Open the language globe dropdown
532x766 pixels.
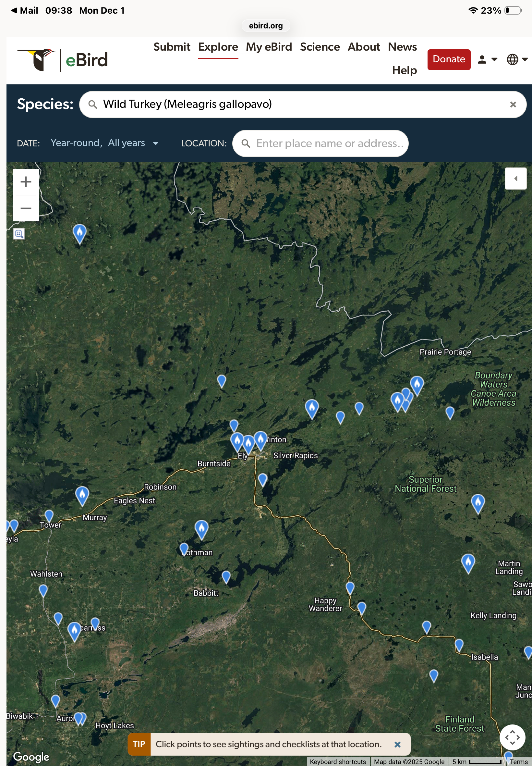(x=517, y=60)
